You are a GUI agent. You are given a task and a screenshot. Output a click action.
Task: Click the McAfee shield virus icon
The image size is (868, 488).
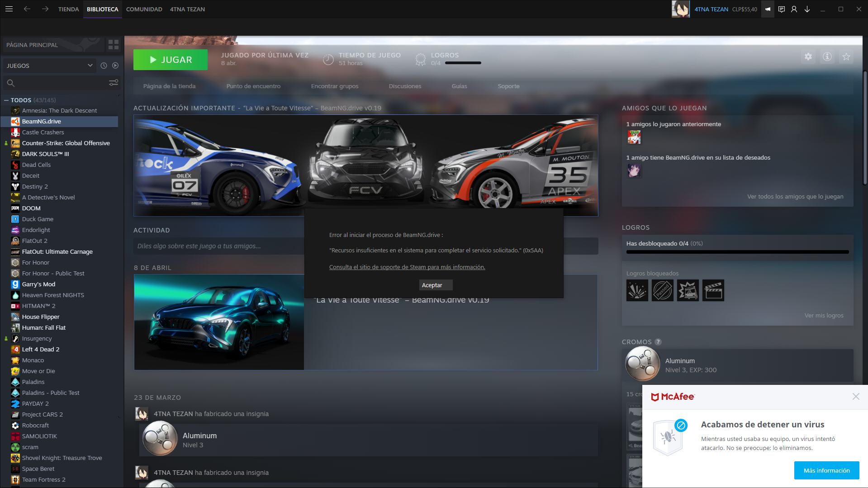(669, 437)
